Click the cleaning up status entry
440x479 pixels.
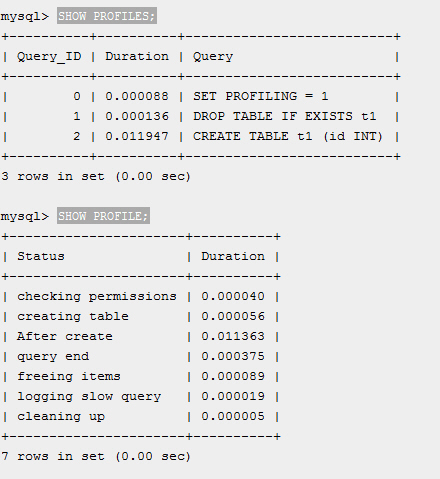61,416
